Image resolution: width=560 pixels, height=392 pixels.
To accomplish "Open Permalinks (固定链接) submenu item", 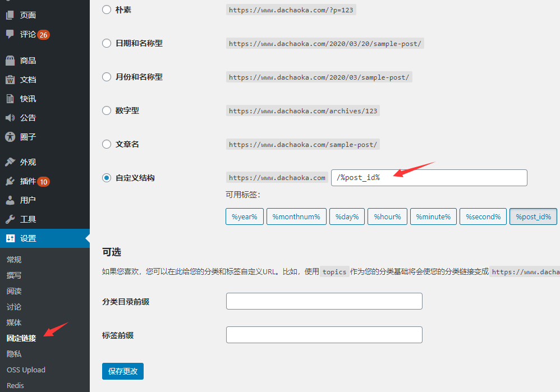I will click(x=21, y=338).
